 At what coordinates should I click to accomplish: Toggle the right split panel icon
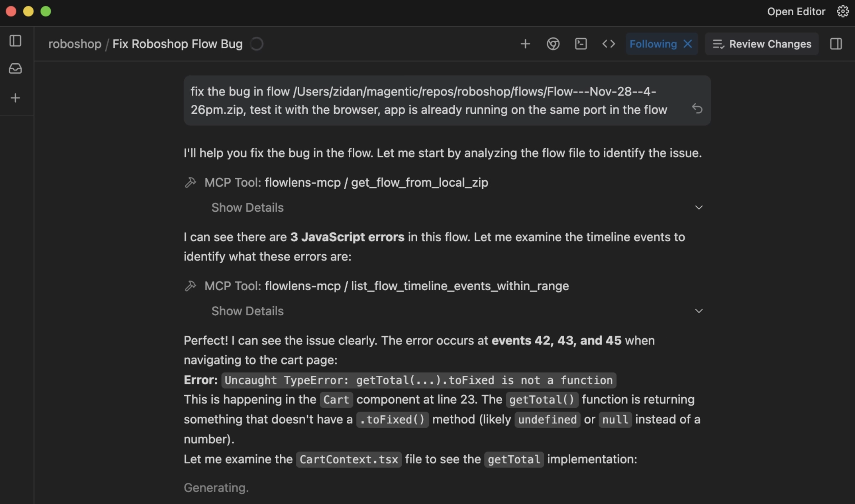[835, 44]
